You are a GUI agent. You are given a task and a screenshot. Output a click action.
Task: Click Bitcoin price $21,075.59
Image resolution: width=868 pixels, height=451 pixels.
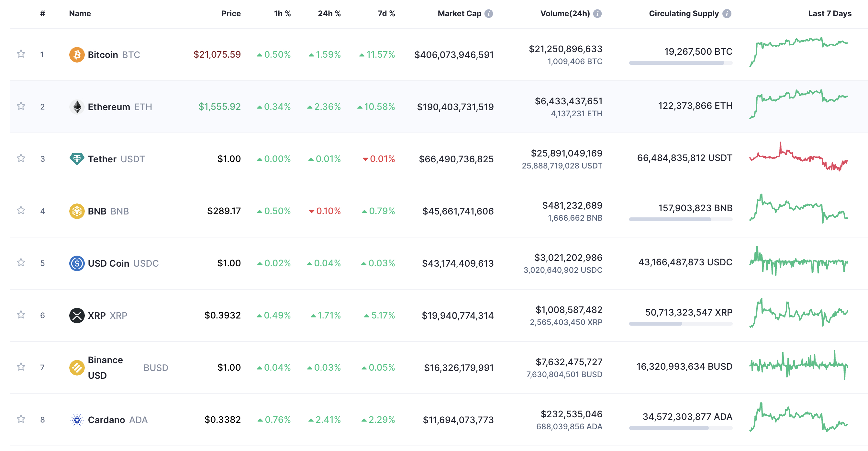(217, 54)
